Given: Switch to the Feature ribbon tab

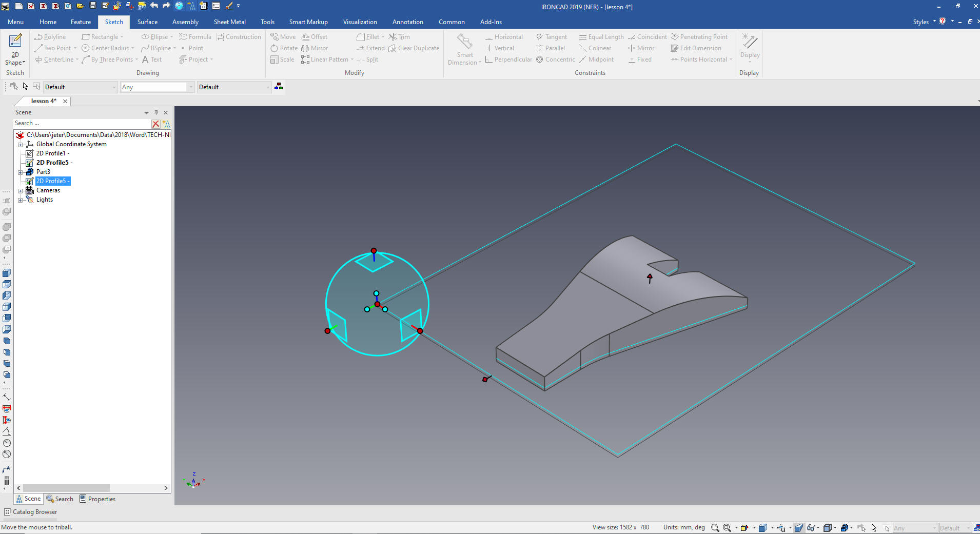Looking at the screenshot, I should [x=81, y=22].
